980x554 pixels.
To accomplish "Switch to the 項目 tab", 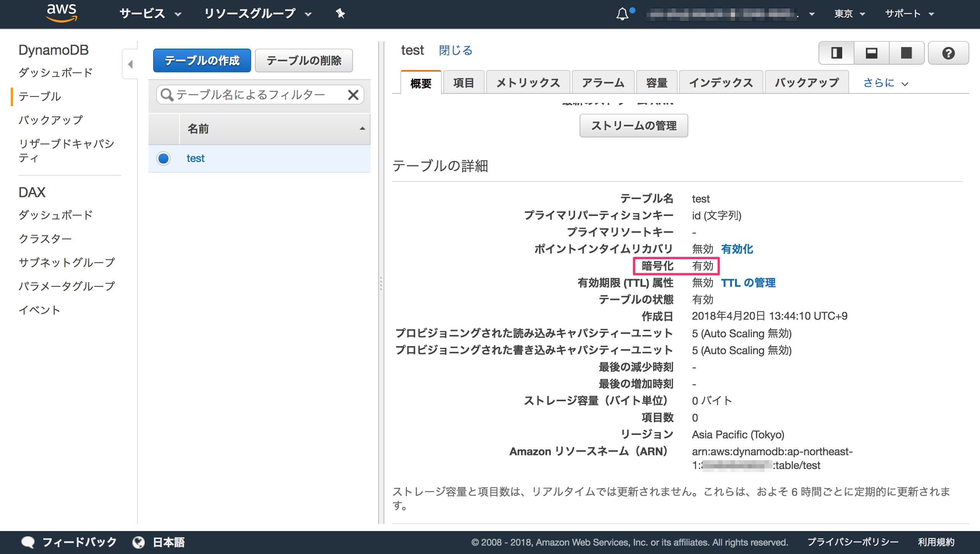I will (464, 83).
